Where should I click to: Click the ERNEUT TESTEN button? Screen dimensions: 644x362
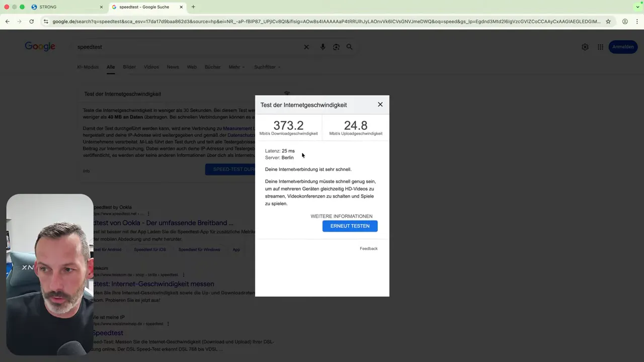pyautogui.click(x=350, y=226)
